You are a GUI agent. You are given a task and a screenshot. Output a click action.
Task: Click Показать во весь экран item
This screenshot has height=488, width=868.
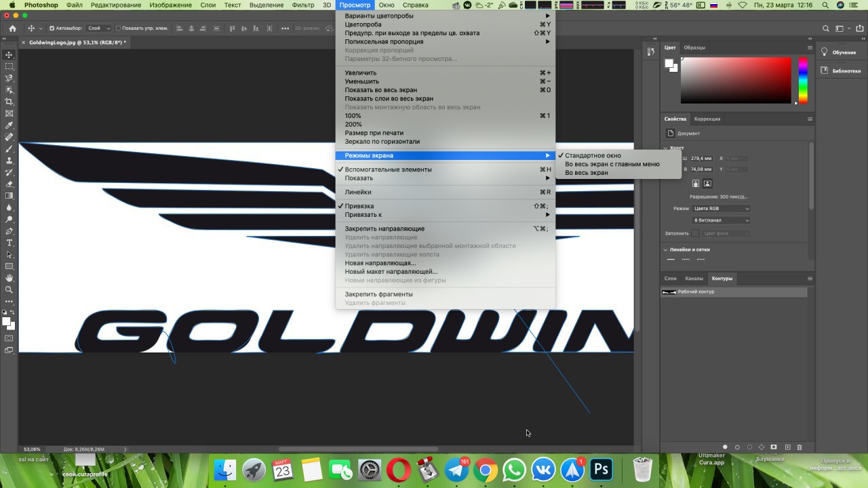[x=446, y=90]
